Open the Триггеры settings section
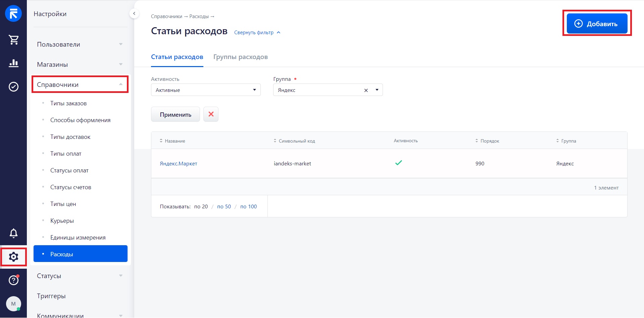644x318 pixels. [x=51, y=296]
